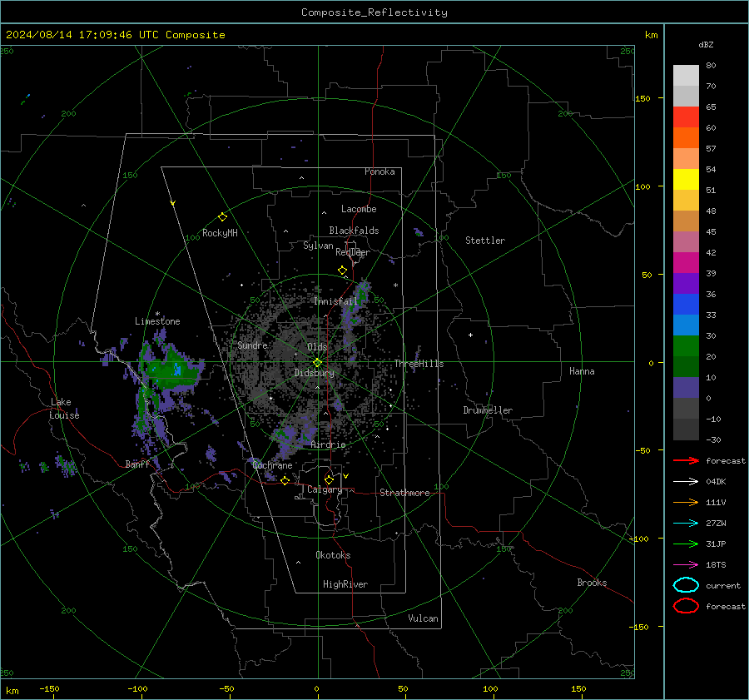Click the yellow diamond marker below RedDeer
The image size is (749, 700).
point(342,271)
